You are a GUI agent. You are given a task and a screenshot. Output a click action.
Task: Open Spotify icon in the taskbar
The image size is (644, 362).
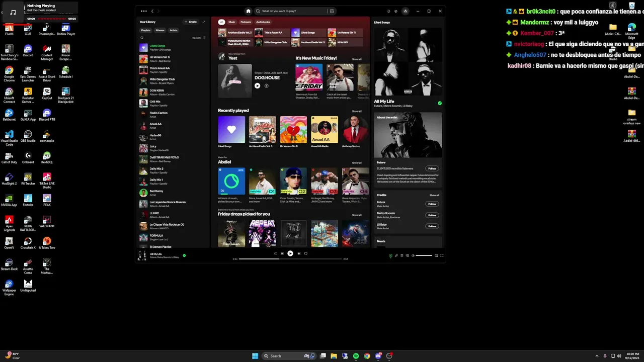tap(356, 356)
